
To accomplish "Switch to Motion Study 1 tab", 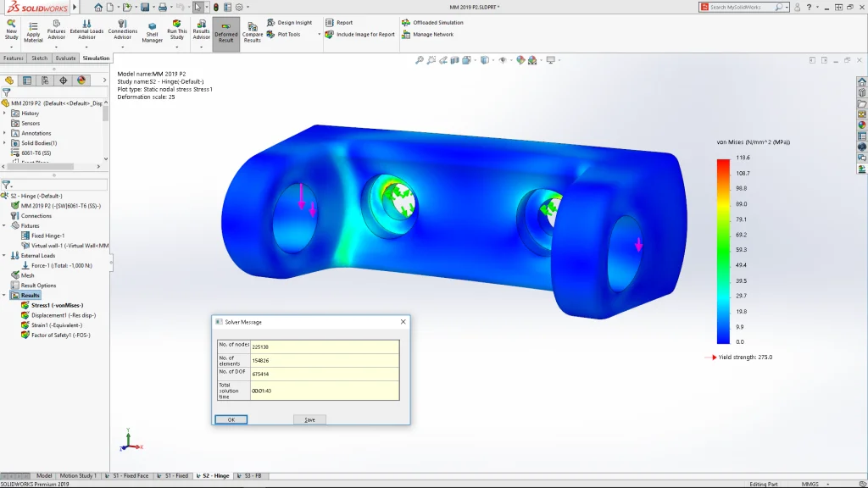I will tap(78, 476).
